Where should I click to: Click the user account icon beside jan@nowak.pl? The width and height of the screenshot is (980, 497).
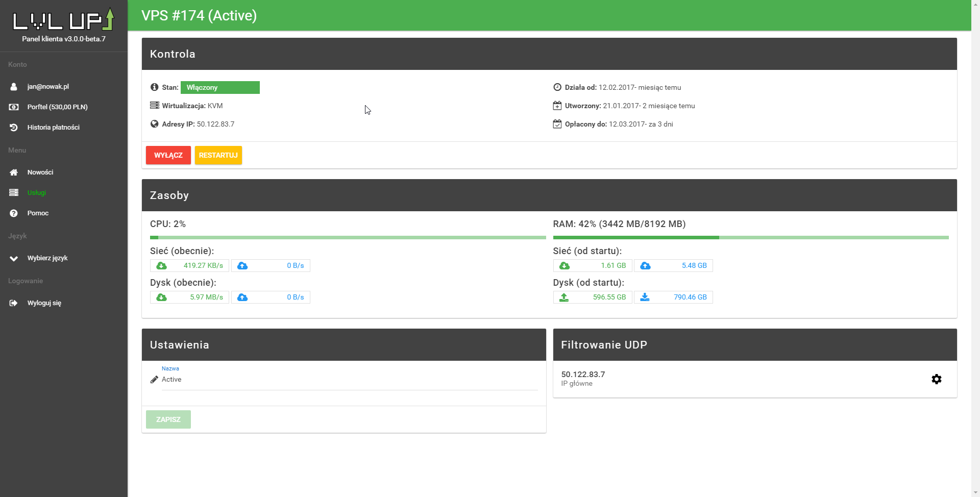point(14,87)
